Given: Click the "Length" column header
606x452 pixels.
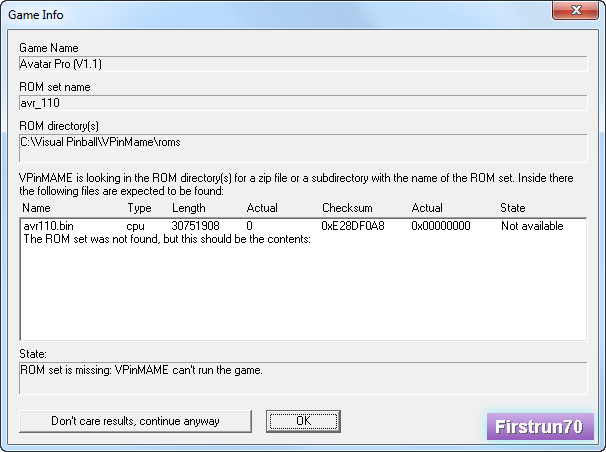Looking at the screenshot, I should pos(189,208).
